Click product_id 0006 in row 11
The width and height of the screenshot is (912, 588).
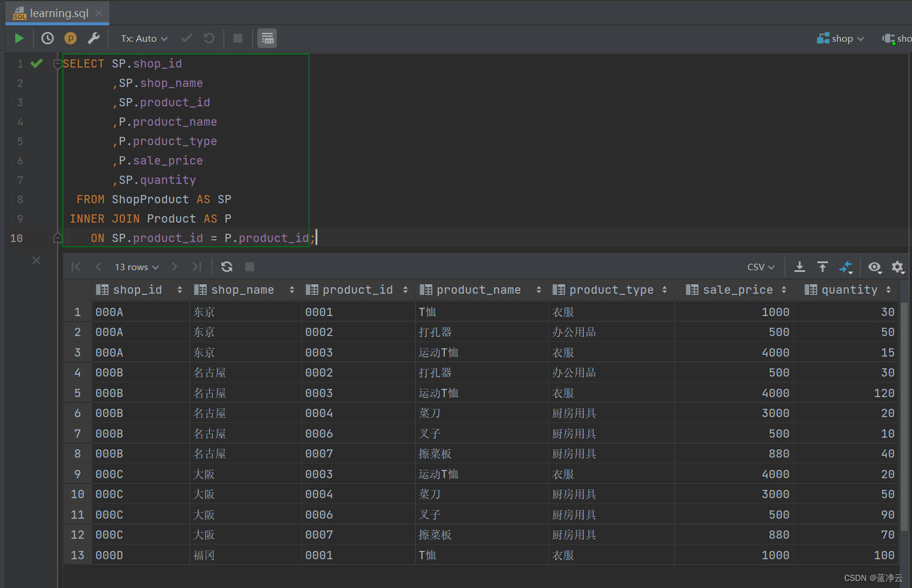point(358,515)
